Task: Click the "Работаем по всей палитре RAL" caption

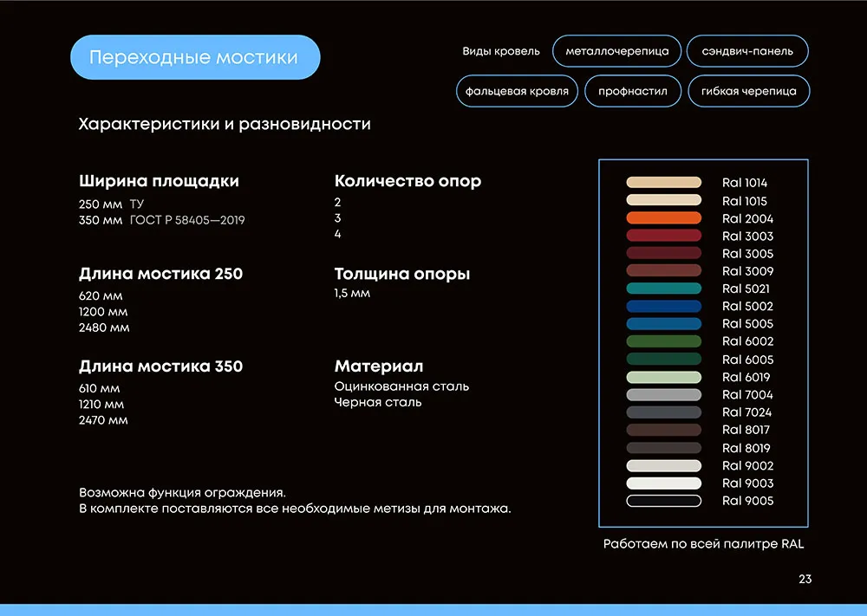Action: point(703,544)
